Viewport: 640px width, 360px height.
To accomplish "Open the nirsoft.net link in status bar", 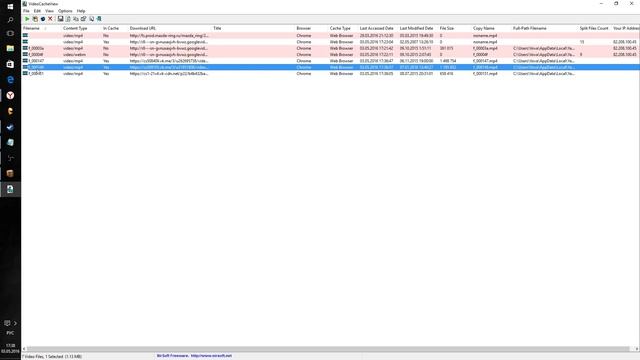I will coord(211,356).
